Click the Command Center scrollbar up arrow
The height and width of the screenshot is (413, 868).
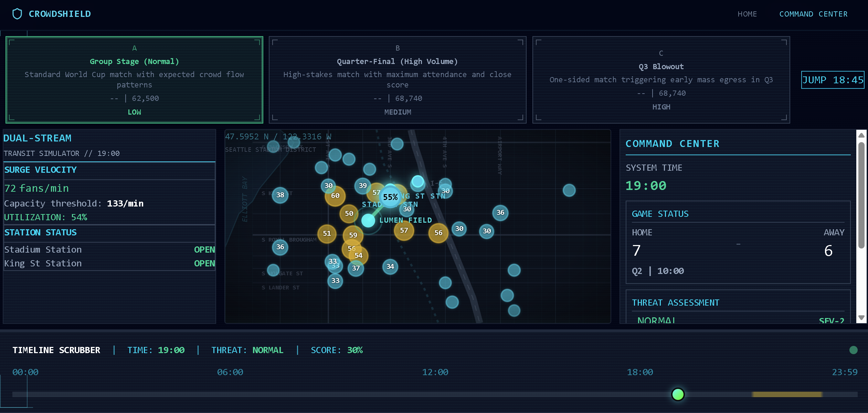861,135
